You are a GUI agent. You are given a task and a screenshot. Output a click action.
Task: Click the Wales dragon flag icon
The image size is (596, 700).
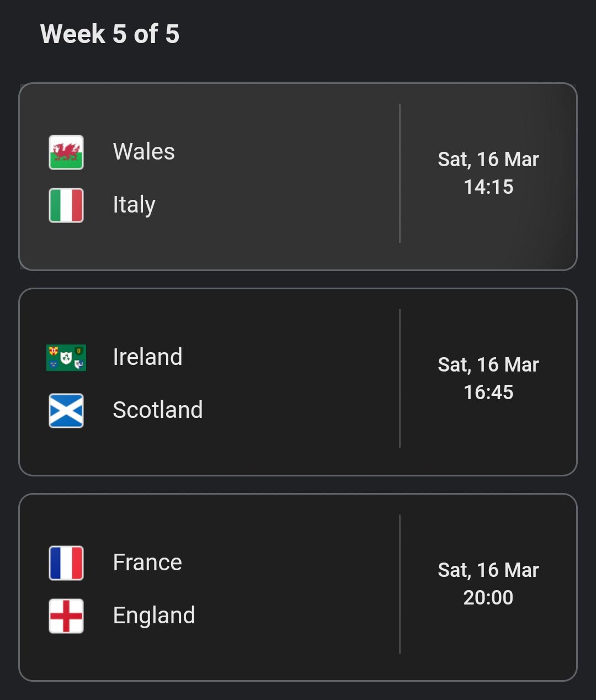click(66, 152)
